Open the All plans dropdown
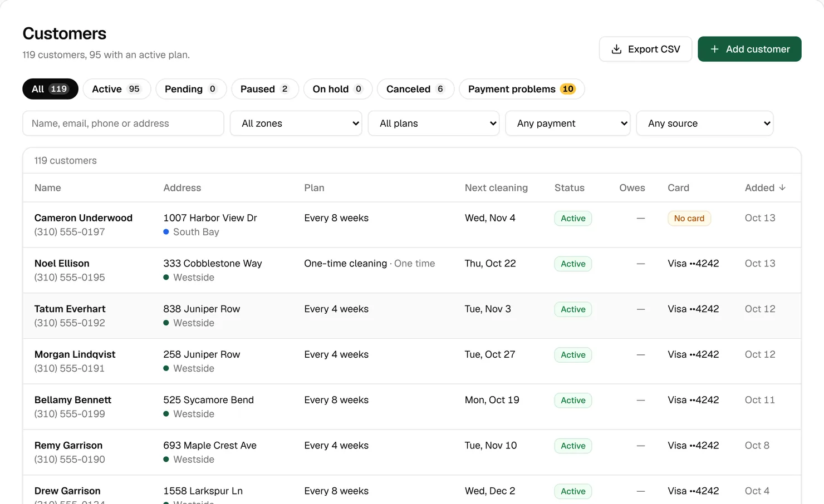This screenshot has height=504, width=824. (434, 123)
